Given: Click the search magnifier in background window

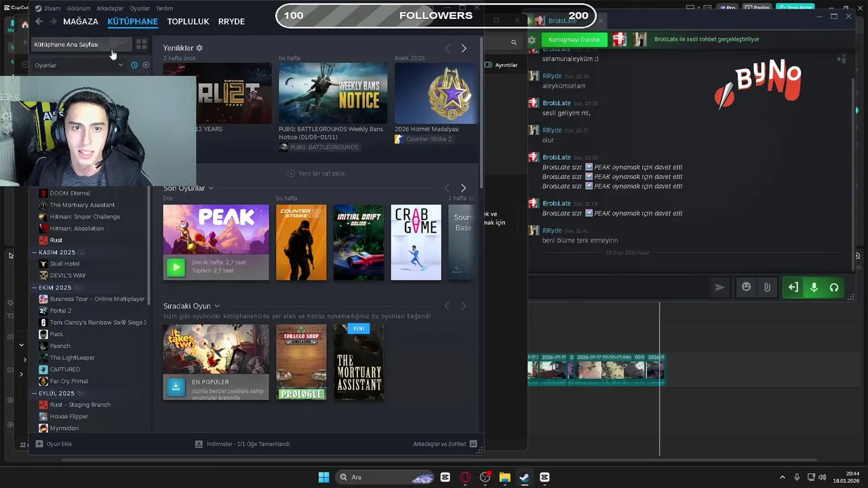Looking at the screenshot, I should point(513,42).
